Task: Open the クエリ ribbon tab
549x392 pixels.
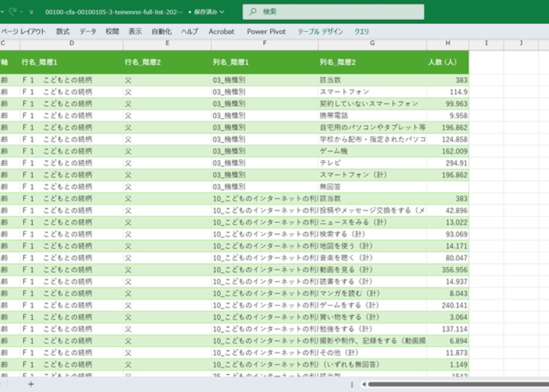Action: coord(362,31)
